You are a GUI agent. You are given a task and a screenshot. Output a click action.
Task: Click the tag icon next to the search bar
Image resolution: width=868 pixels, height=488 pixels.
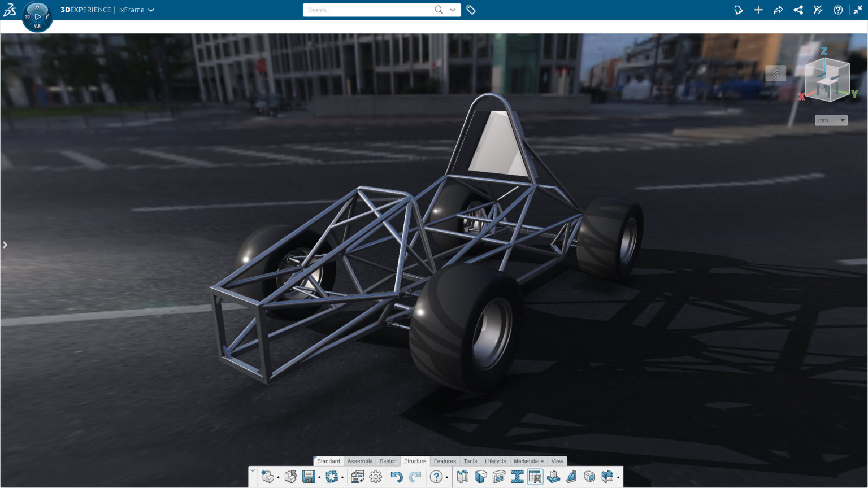(x=471, y=10)
